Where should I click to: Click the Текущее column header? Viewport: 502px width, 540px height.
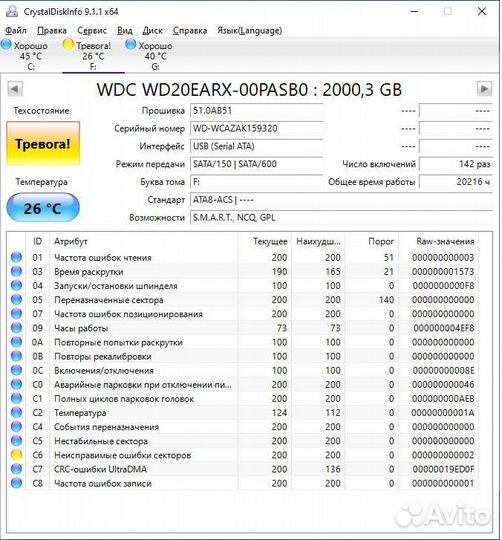[x=264, y=241]
